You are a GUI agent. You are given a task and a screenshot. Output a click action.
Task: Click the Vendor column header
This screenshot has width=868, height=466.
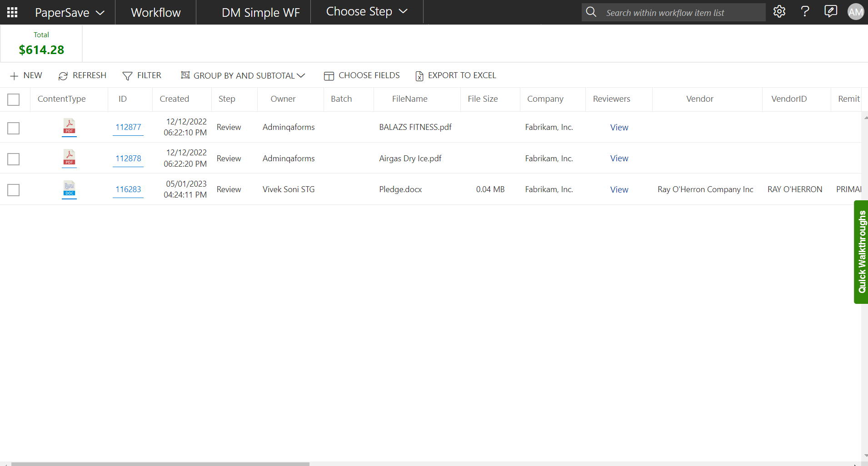coord(700,99)
